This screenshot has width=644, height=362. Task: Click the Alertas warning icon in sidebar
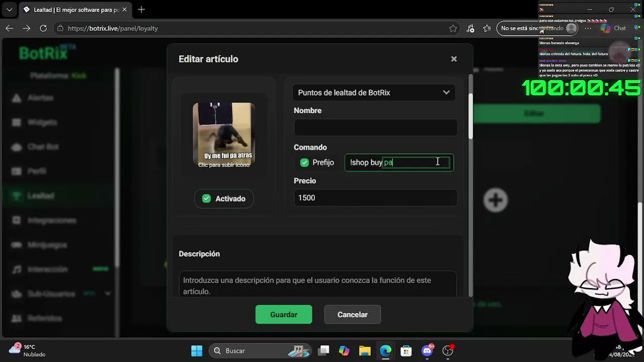(17, 98)
